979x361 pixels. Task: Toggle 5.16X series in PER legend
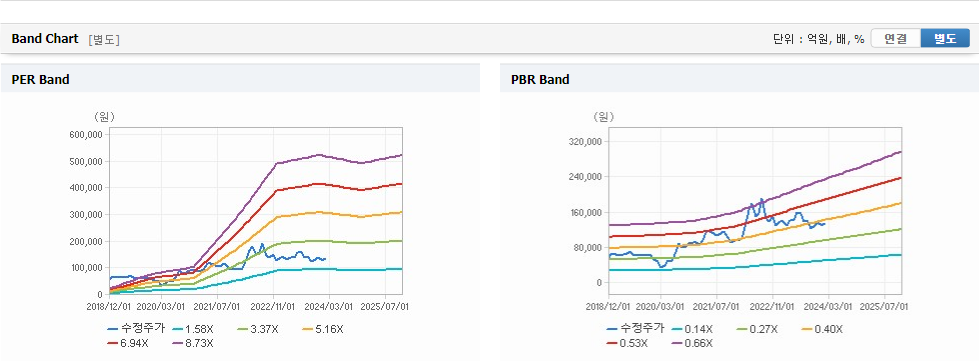322,329
